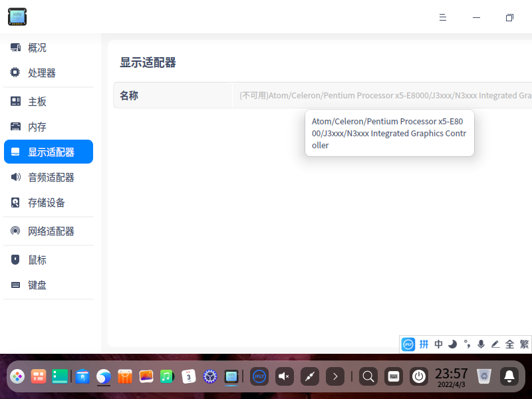Open Calendar from the dock

pyautogui.click(x=189, y=376)
